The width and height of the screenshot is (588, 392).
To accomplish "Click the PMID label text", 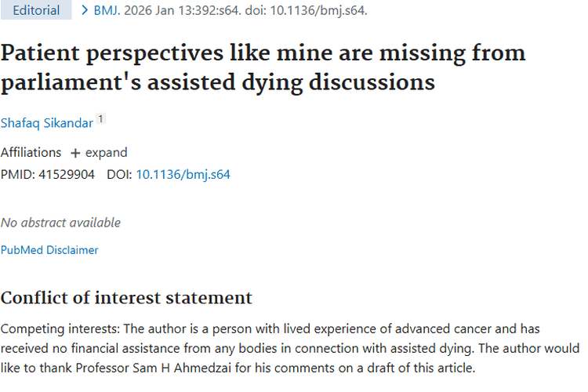I will pos(16,174).
